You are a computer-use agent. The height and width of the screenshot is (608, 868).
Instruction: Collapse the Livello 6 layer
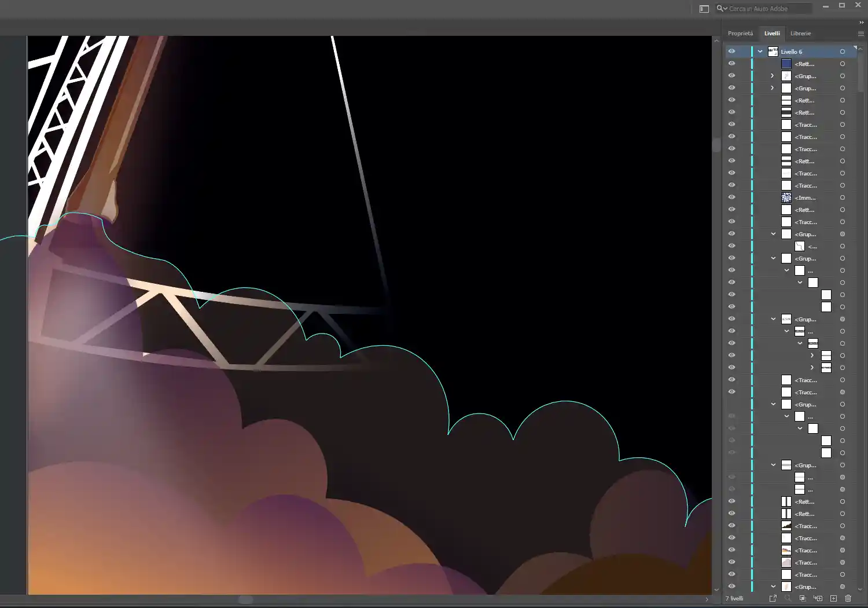[x=760, y=52]
